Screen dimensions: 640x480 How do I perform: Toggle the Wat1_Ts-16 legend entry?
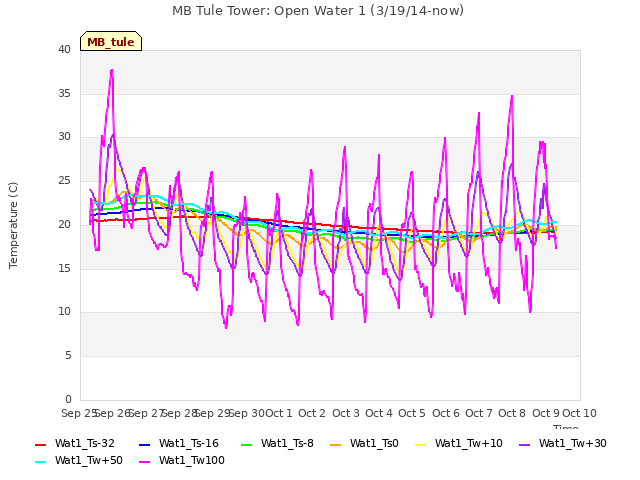pyautogui.click(x=179, y=444)
